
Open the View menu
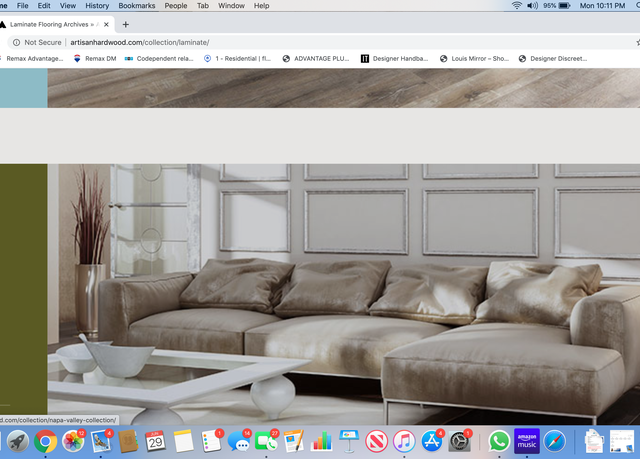pos(68,6)
